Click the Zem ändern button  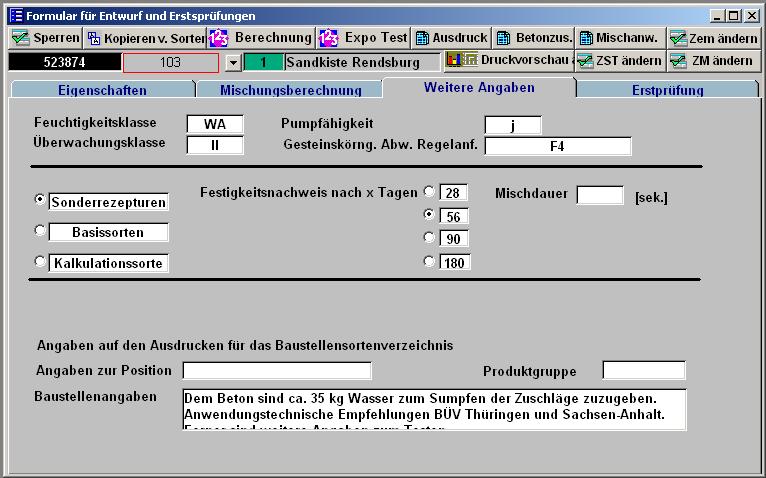[711, 38]
